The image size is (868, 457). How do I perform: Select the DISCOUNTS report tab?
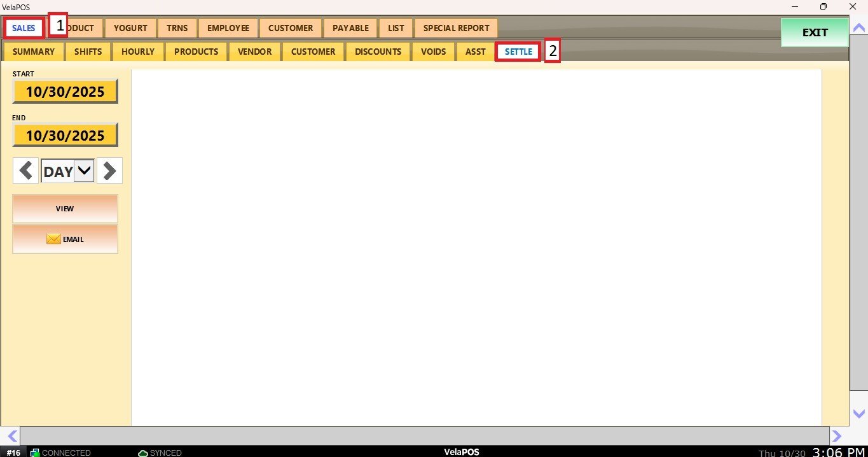(x=378, y=52)
